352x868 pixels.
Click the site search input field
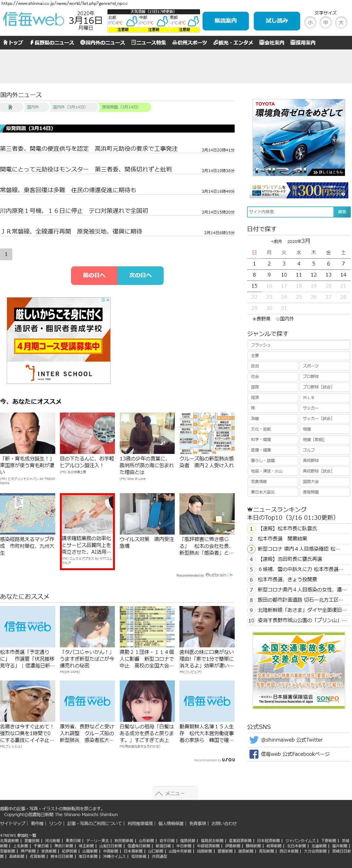tap(290, 212)
